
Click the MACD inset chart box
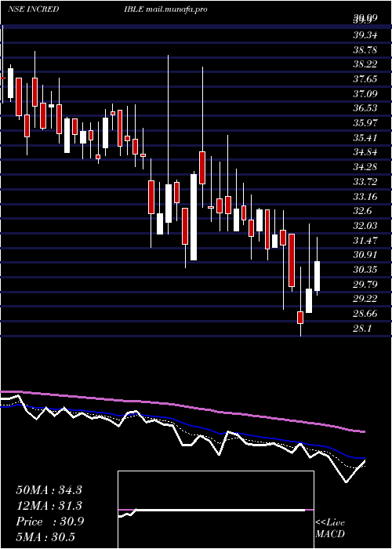(216, 510)
